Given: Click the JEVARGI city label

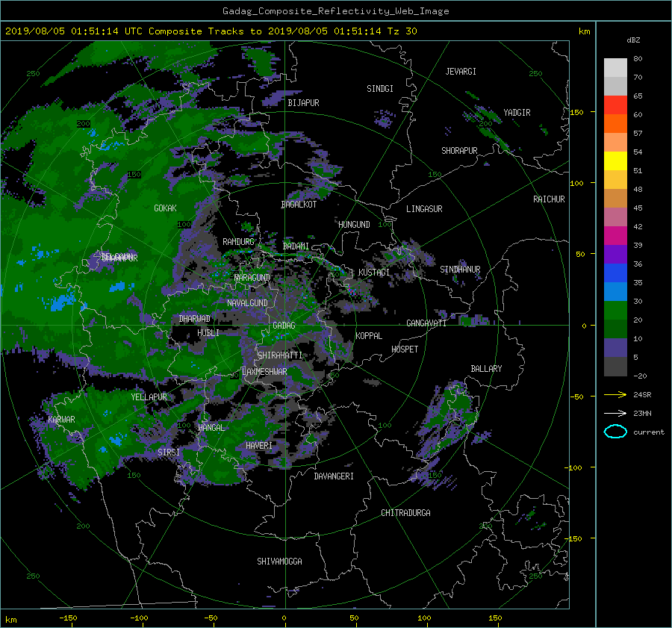Looking at the screenshot, I should [461, 72].
